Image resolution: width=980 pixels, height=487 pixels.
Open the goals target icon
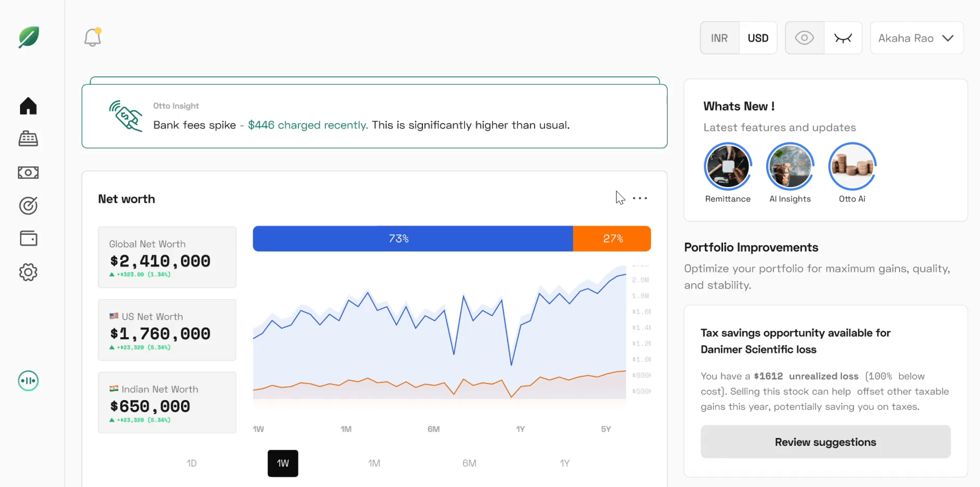click(28, 205)
